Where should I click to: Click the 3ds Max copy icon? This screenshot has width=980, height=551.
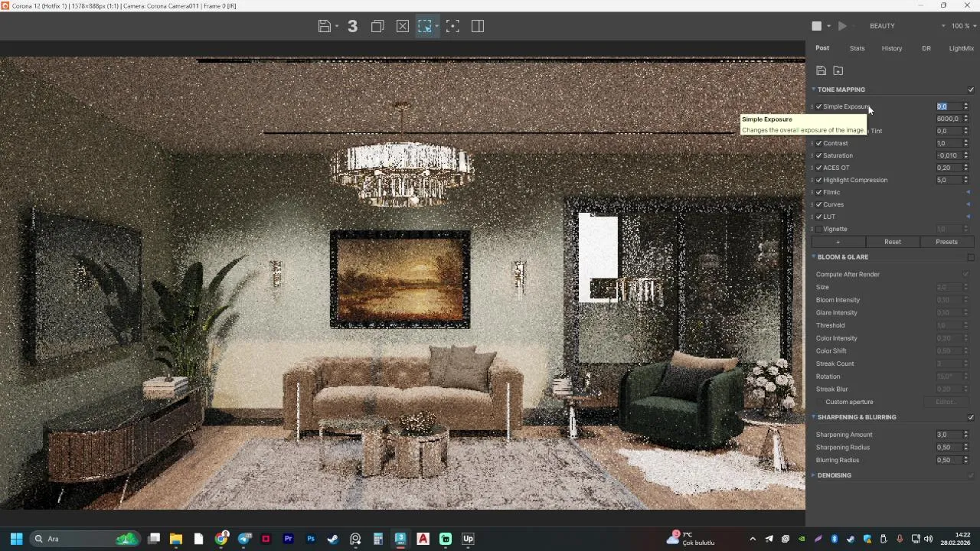(x=352, y=26)
